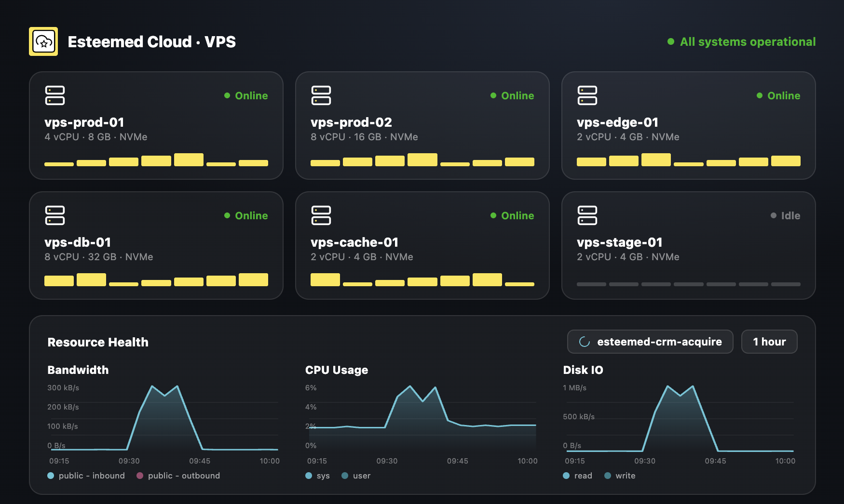The image size is (844, 504).
Task: Toggle the sys series in CPU Usage
Action: tap(317, 476)
